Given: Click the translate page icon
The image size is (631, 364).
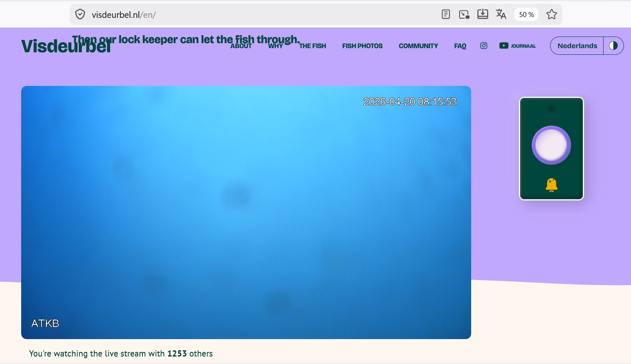Looking at the screenshot, I should pos(501,15).
